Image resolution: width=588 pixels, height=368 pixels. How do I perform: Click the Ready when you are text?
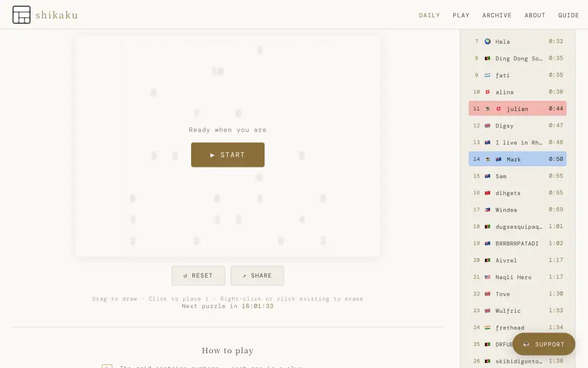pos(228,130)
